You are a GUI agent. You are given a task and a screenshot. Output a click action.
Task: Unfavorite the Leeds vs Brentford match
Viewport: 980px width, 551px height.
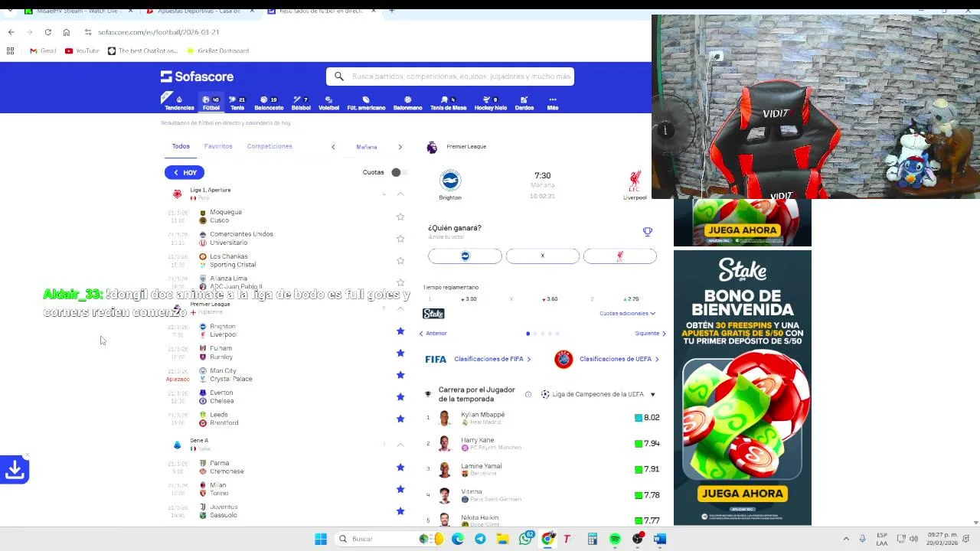click(x=400, y=419)
